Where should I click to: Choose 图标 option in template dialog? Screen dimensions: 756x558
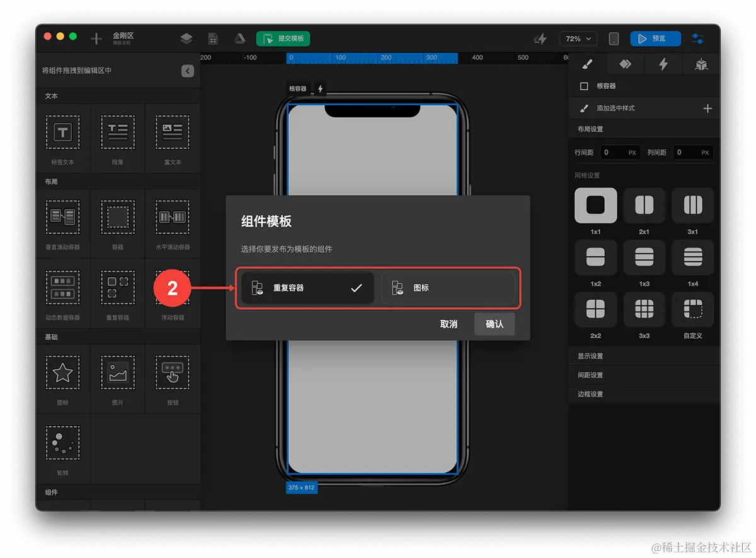(x=449, y=288)
